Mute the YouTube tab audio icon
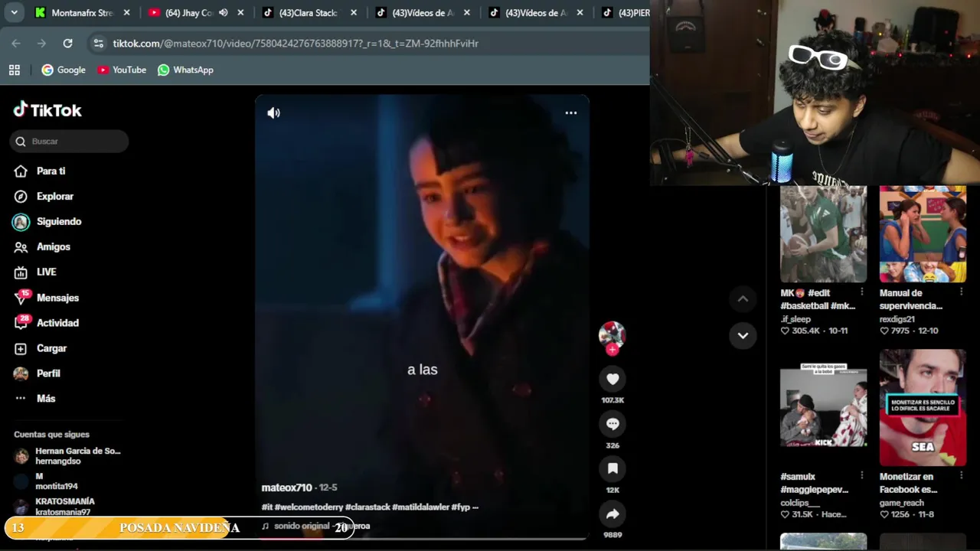 223,12
